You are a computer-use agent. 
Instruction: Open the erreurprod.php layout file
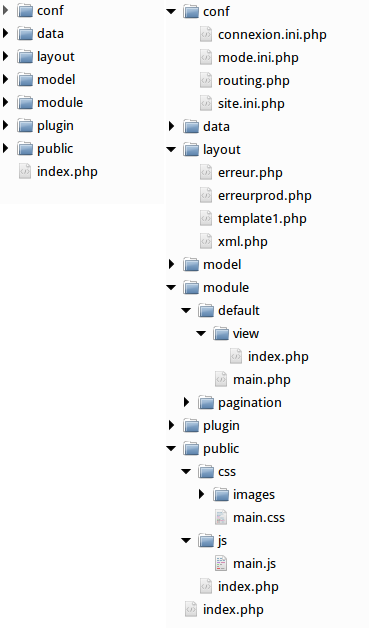click(x=265, y=196)
